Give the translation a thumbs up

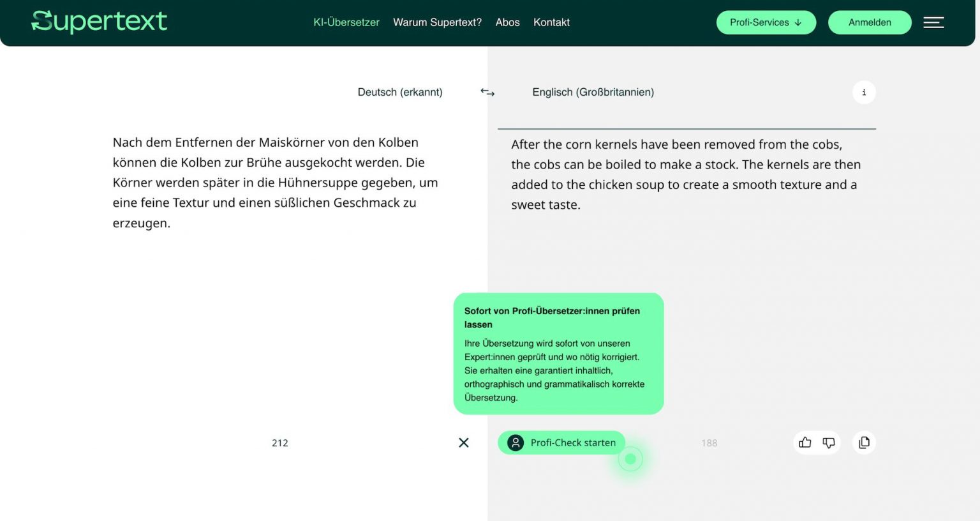tap(805, 442)
